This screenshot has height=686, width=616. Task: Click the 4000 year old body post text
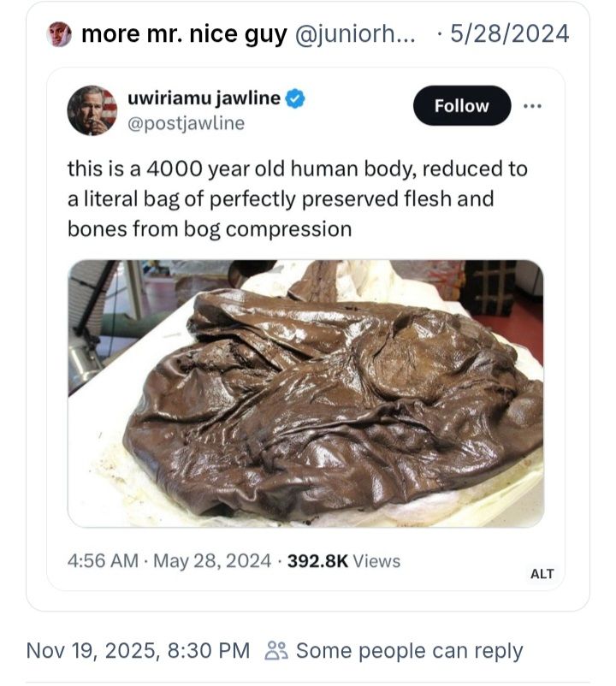(x=297, y=198)
